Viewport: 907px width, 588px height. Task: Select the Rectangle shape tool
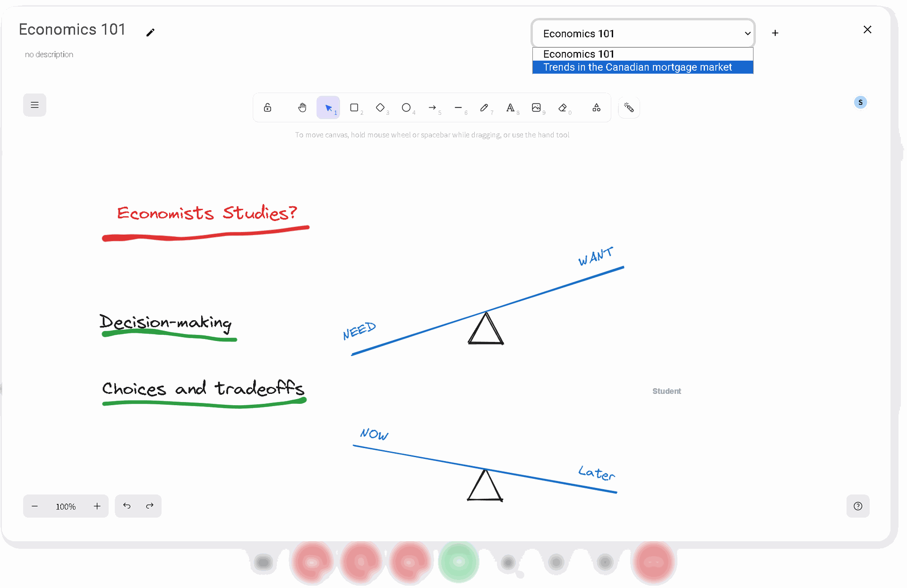coord(354,108)
